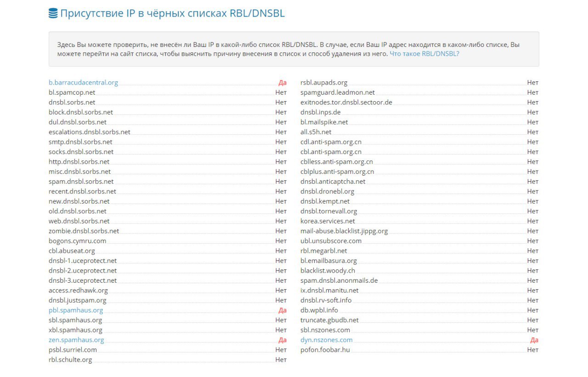Select xbl.spamhaus.org entry

[x=75, y=330]
